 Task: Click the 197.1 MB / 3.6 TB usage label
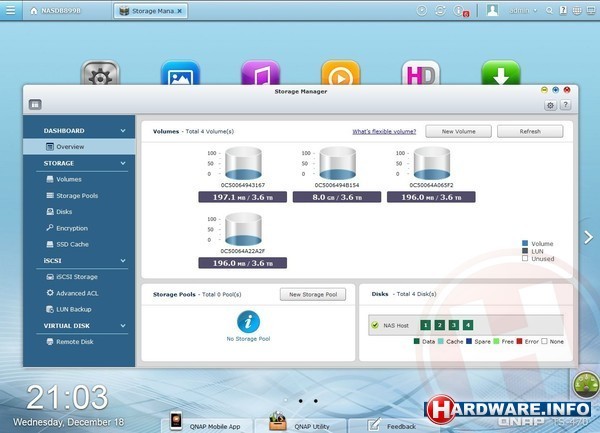tap(243, 197)
